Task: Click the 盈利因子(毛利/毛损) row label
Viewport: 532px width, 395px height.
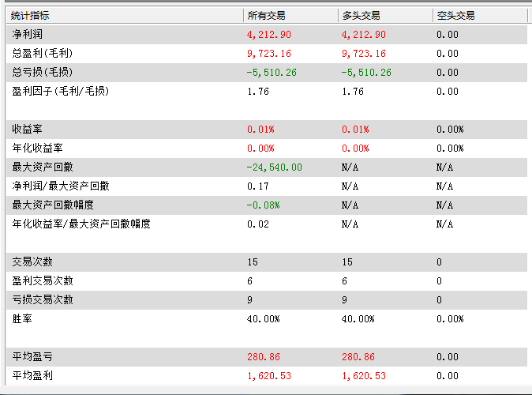Action: pos(60,92)
